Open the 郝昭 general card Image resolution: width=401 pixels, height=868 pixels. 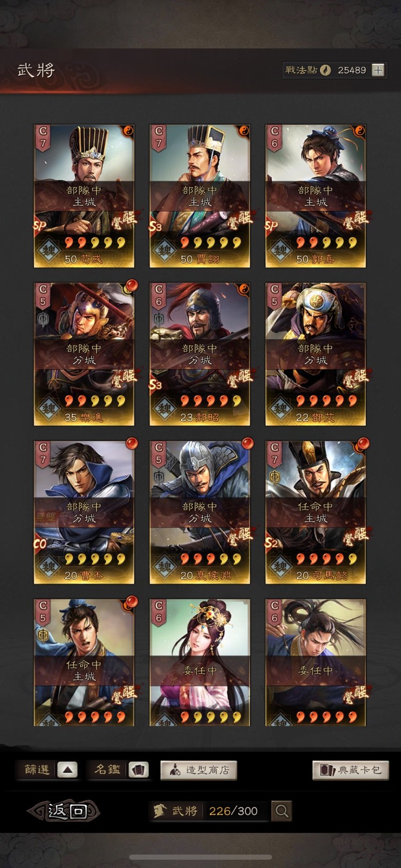tap(200, 354)
